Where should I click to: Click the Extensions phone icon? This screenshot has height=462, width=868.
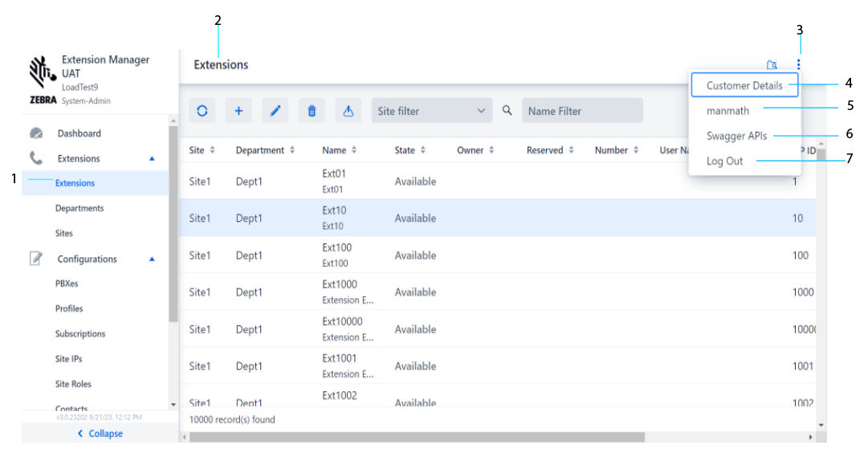coord(36,158)
